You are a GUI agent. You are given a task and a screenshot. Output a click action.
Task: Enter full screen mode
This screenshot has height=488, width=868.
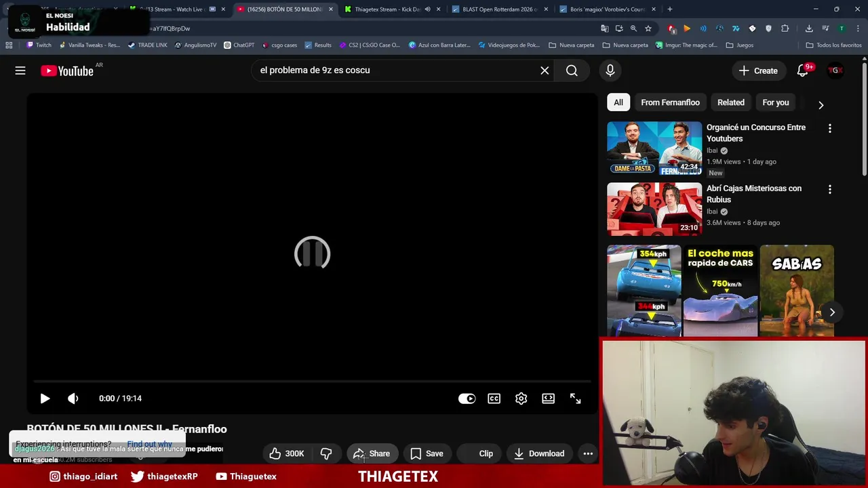tap(575, 399)
